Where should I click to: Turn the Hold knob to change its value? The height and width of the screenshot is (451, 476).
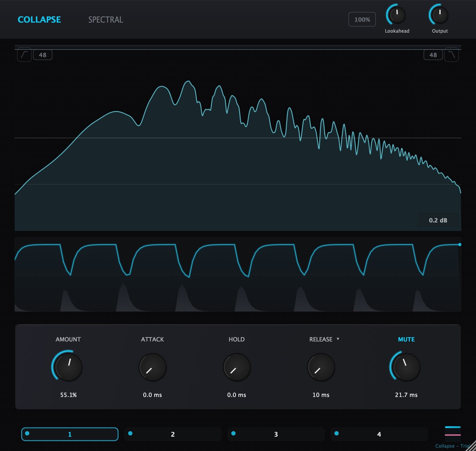[x=236, y=367]
